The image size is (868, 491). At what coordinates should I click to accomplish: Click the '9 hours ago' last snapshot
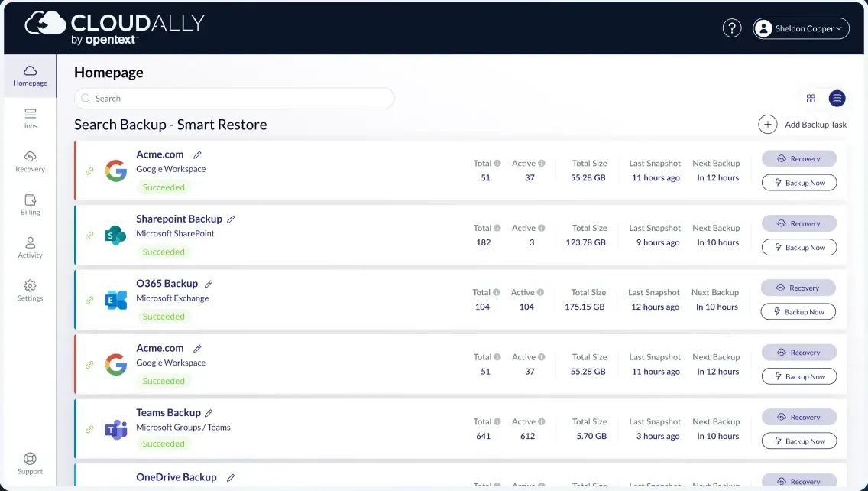tap(658, 242)
